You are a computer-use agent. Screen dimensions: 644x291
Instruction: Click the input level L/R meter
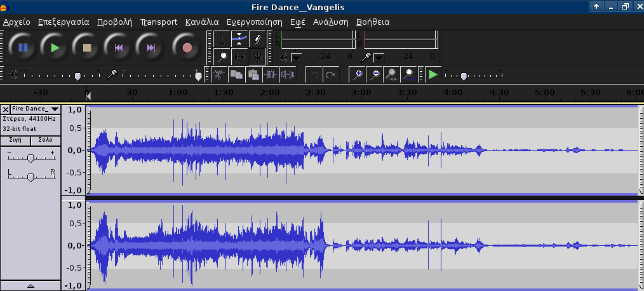(x=401, y=40)
